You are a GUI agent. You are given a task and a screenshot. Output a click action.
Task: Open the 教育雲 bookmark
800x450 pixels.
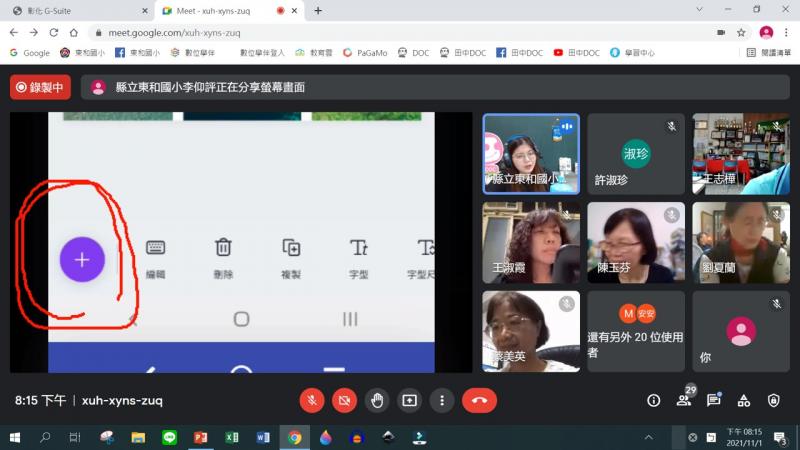(314, 53)
